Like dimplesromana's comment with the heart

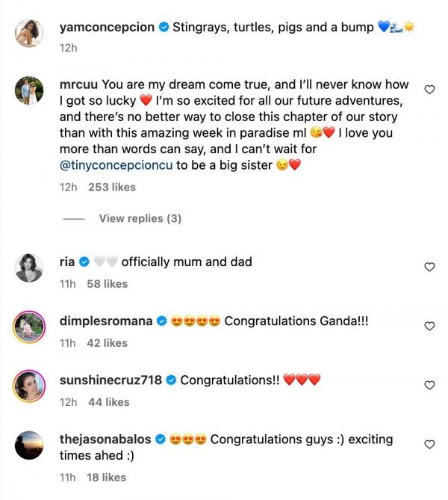[429, 327]
